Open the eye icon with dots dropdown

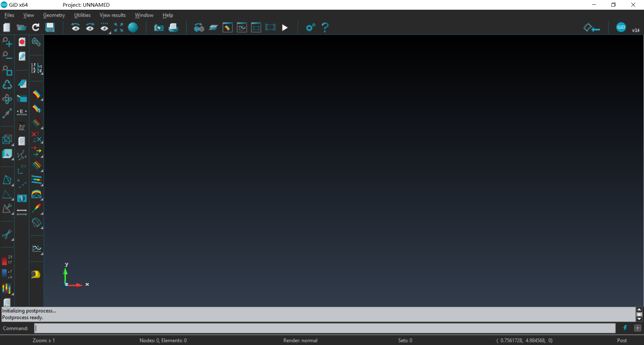(x=105, y=27)
